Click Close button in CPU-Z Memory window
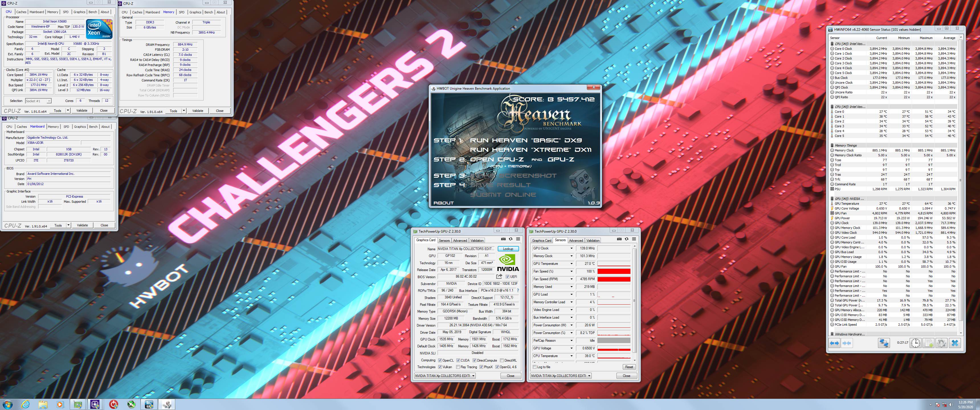 pyautogui.click(x=220, y=111)
